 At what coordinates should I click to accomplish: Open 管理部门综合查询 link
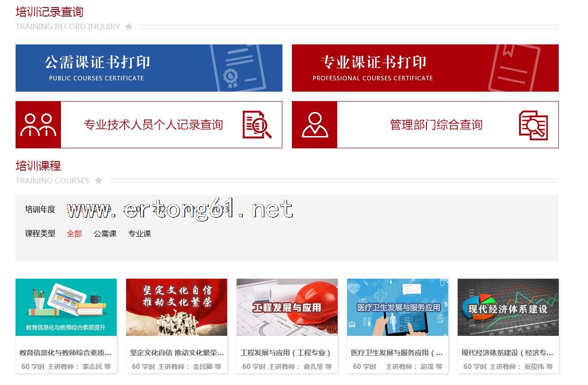pyautogui.click(x=436, y=125)
